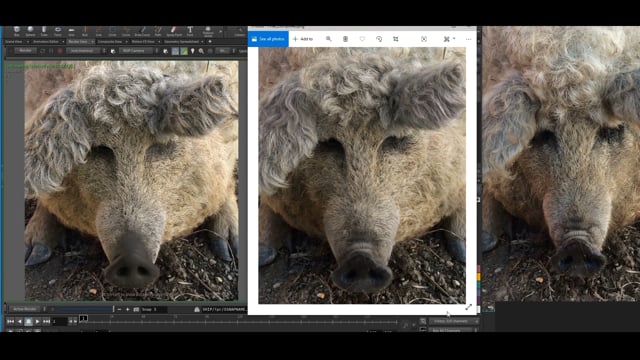The height and width of the screenshot is (360, 640).
Task: Select the Tube shelf tool
Action: [x=44, y=31]
